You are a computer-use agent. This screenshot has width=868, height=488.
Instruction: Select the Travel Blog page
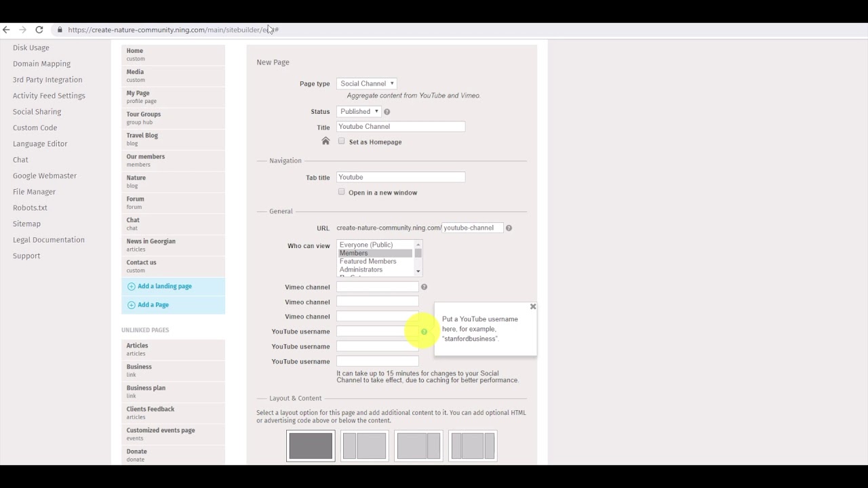(173, 139)
